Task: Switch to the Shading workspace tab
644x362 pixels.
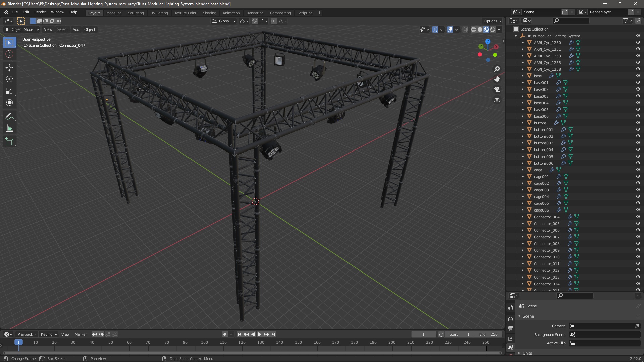Action: tap(209, 13)
